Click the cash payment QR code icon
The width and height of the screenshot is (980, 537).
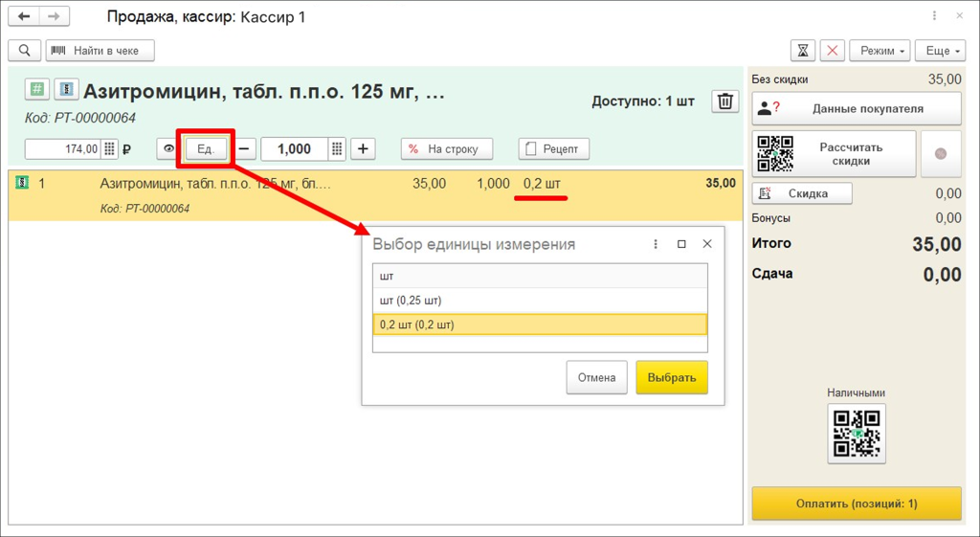[857, 434]
